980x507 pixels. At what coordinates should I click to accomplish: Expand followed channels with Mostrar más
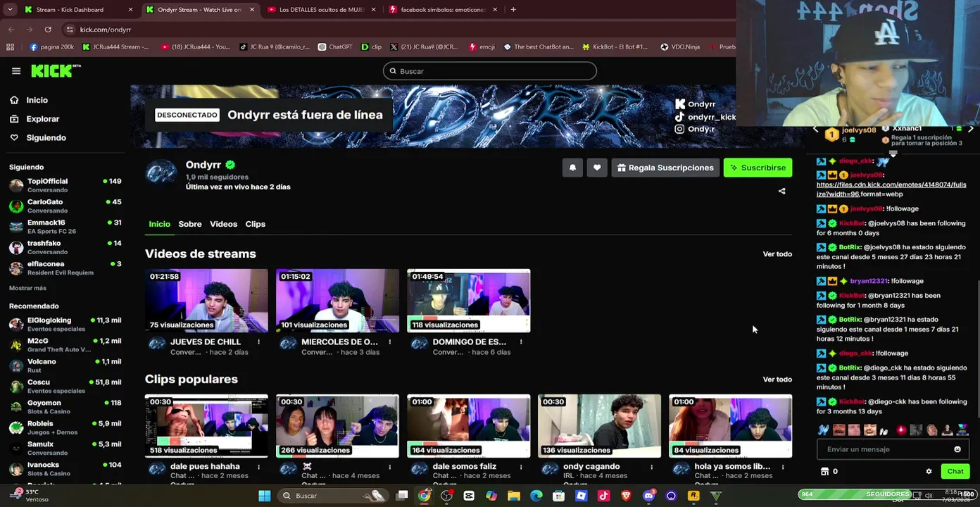click(x=27, y=288)
